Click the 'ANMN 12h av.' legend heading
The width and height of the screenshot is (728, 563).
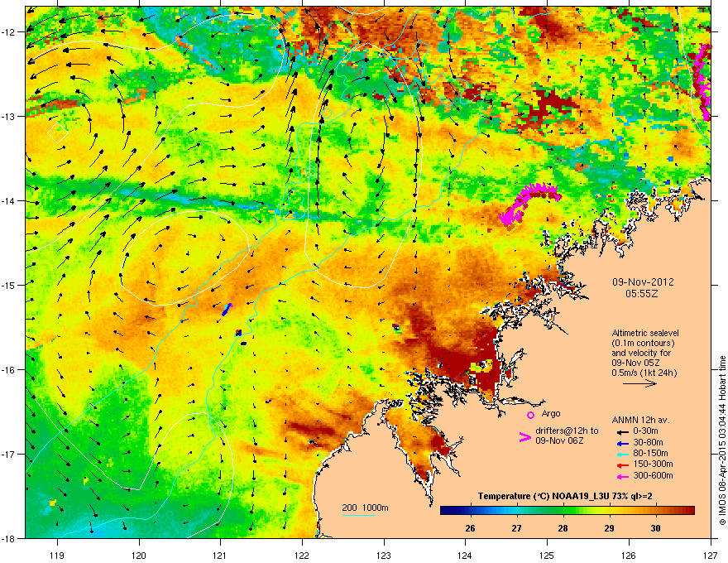[640, 420]
